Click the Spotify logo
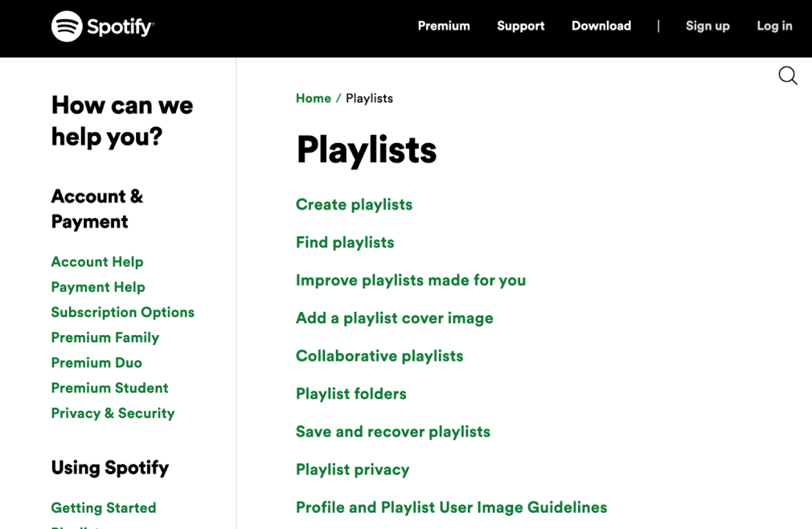Image resolution: width=812 pixels, height=529 pixels. 103,26
